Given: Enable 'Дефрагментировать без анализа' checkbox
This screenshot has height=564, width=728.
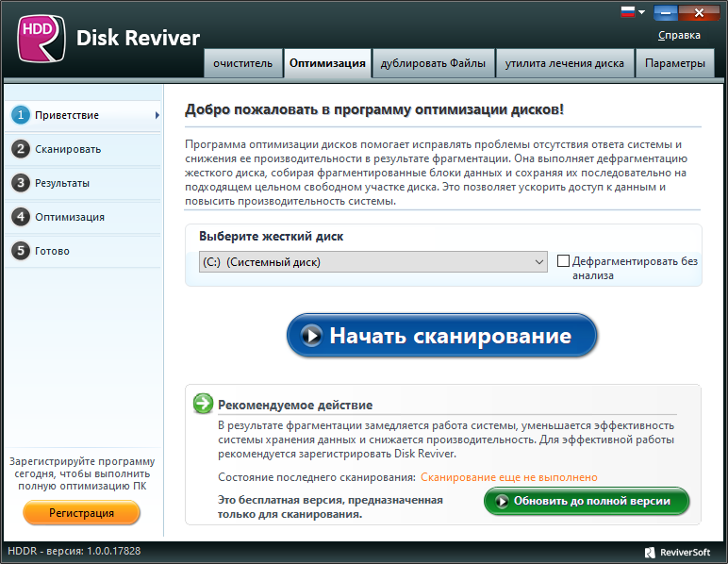Looking at the screenshot, I should (563, 261).
